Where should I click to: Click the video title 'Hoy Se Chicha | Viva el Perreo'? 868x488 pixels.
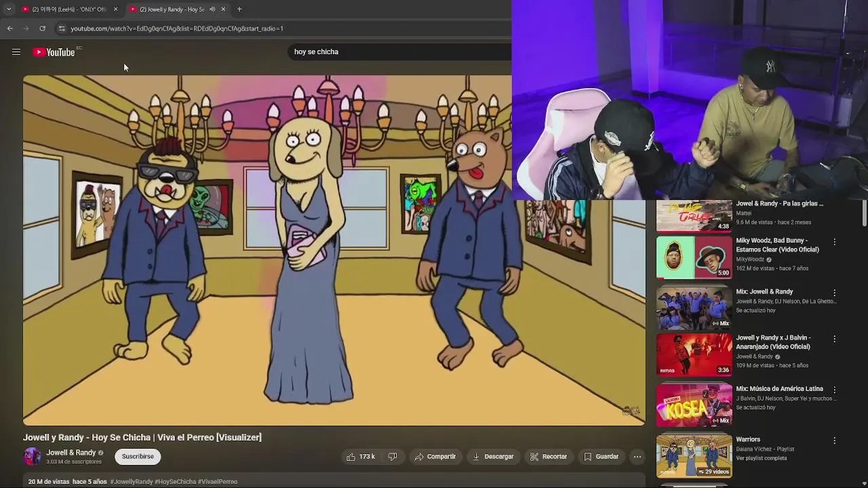coord(142,437)
